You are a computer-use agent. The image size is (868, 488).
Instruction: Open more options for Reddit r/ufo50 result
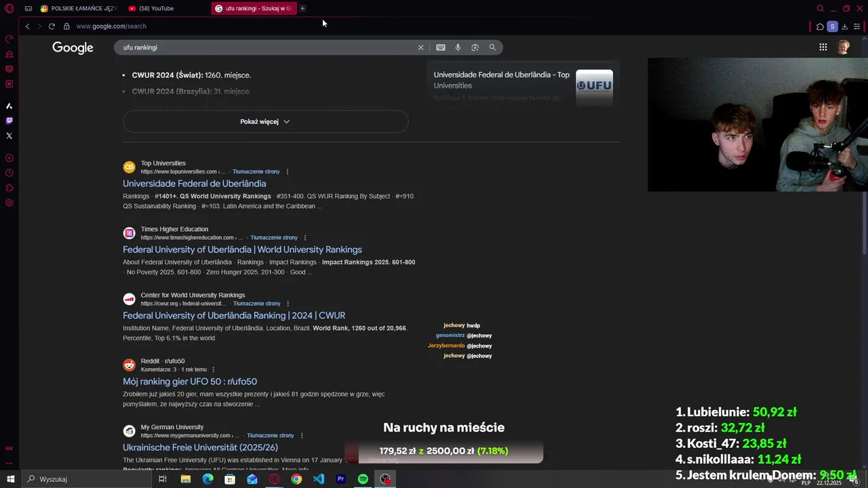click(x=214, y=369)
